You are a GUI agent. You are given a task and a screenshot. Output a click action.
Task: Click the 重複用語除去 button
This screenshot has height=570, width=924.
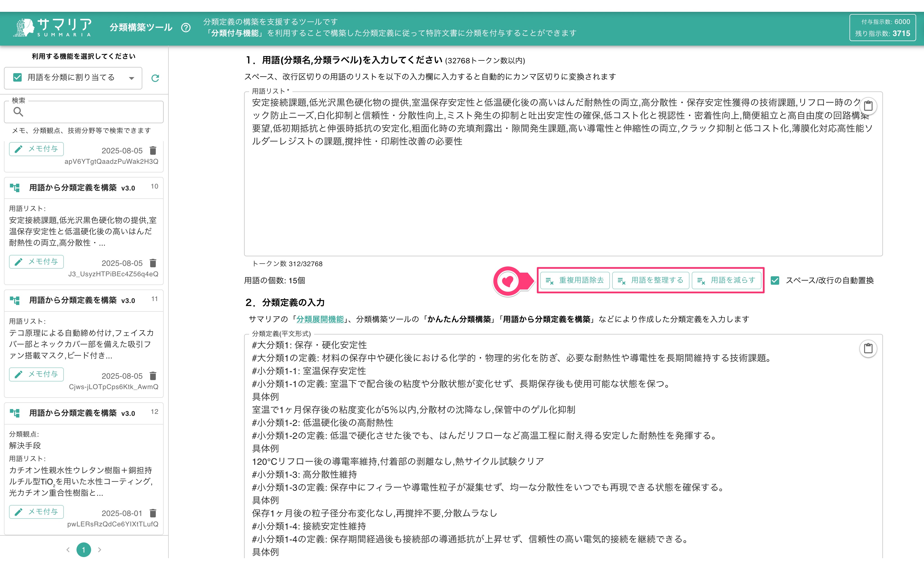pyautogui.click(x=574, y=280)
